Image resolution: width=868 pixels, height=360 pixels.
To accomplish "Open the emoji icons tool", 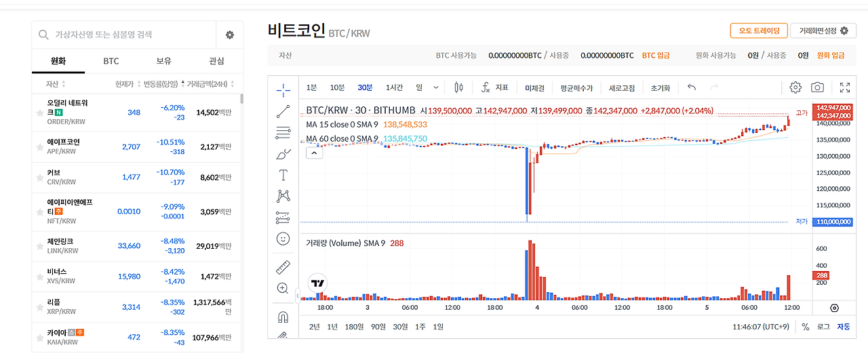I will pyautogui.click(x=283, y=239).
